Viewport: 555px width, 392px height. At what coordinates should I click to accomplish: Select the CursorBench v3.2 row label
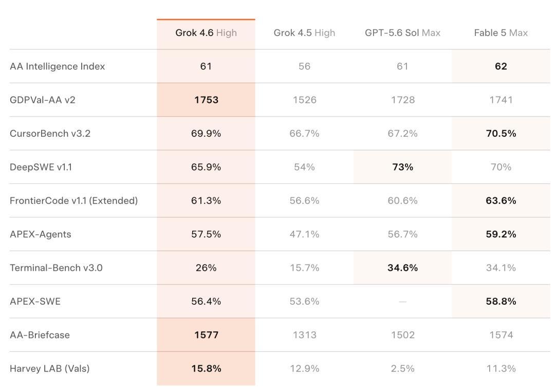click(50, 134)
